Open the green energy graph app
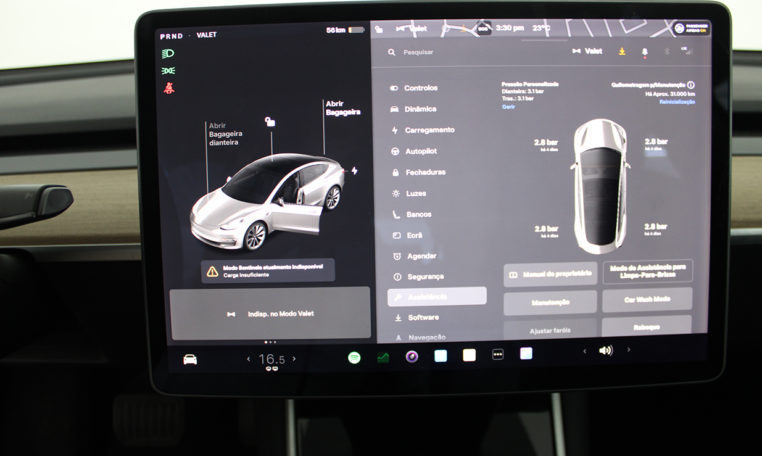 click(383, 358)
